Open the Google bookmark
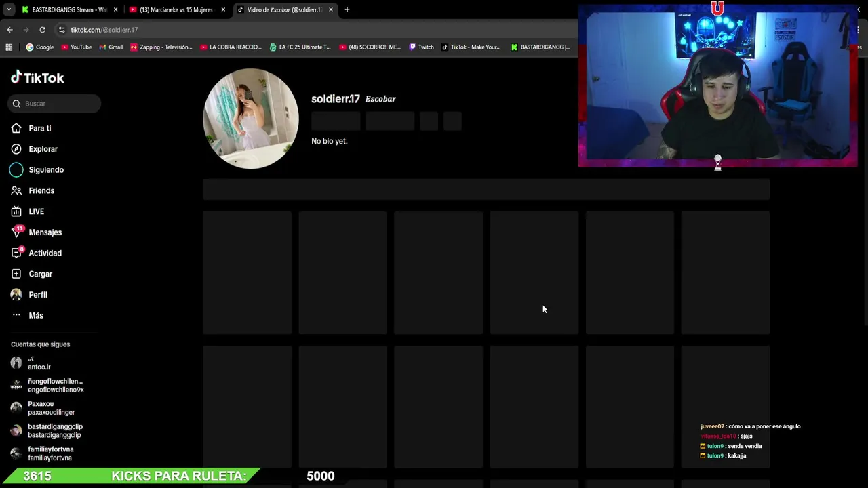 pyautogui.click(x=39, y=47)
